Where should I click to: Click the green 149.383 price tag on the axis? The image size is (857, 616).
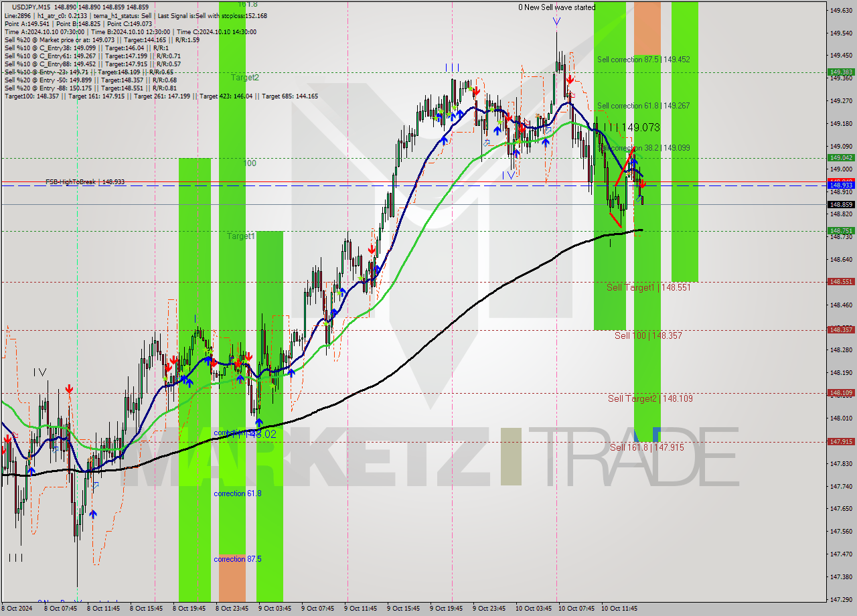coord(841,72)
